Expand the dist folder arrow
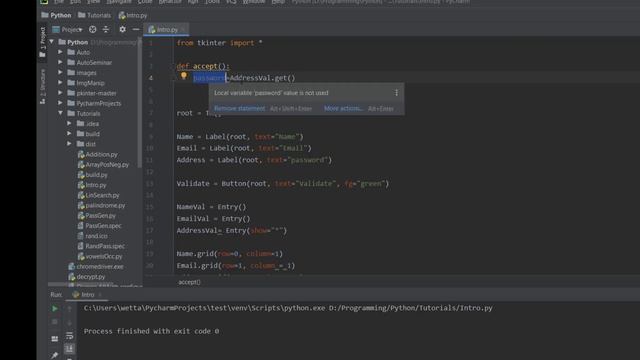The height and width of the screenshot is (360, 640). click(x=69, y=144)
